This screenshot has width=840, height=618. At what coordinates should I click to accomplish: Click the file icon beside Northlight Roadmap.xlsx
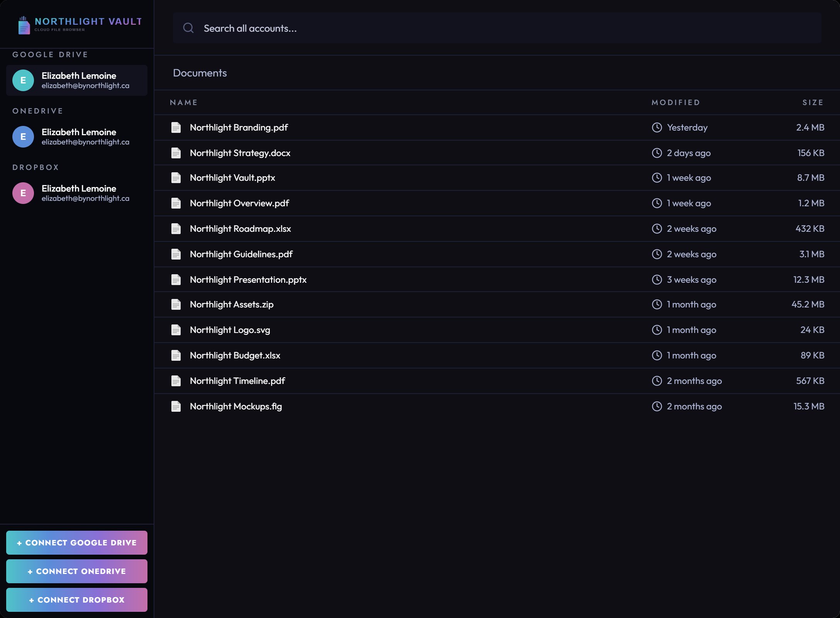tap(176, 229)
